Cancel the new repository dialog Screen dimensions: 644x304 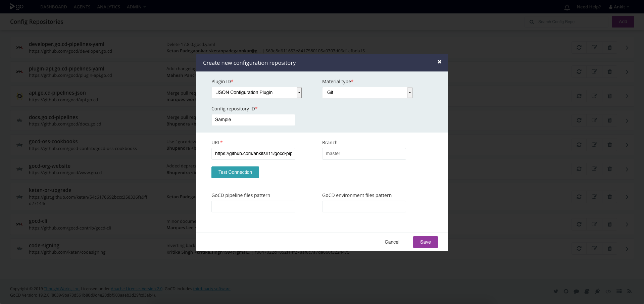392,242
